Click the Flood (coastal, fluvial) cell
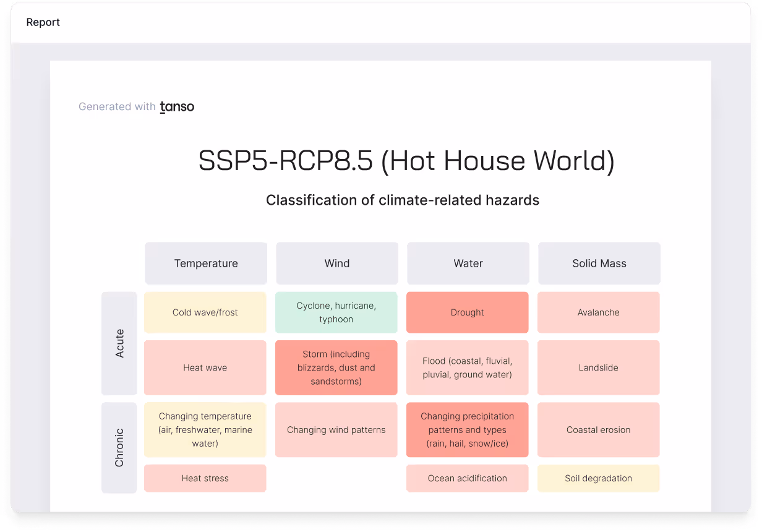This screenshot has height=532, width=762. click(x=468, y=367)
